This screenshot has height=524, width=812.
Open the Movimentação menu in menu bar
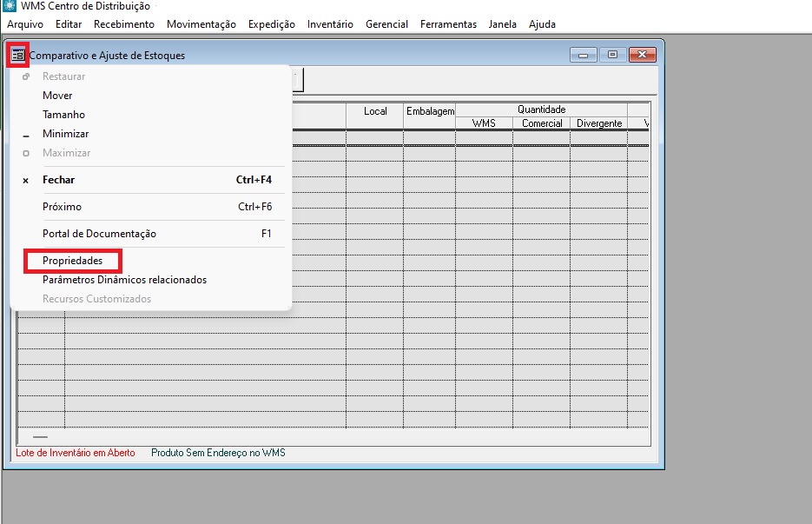(x=201, y=24)
